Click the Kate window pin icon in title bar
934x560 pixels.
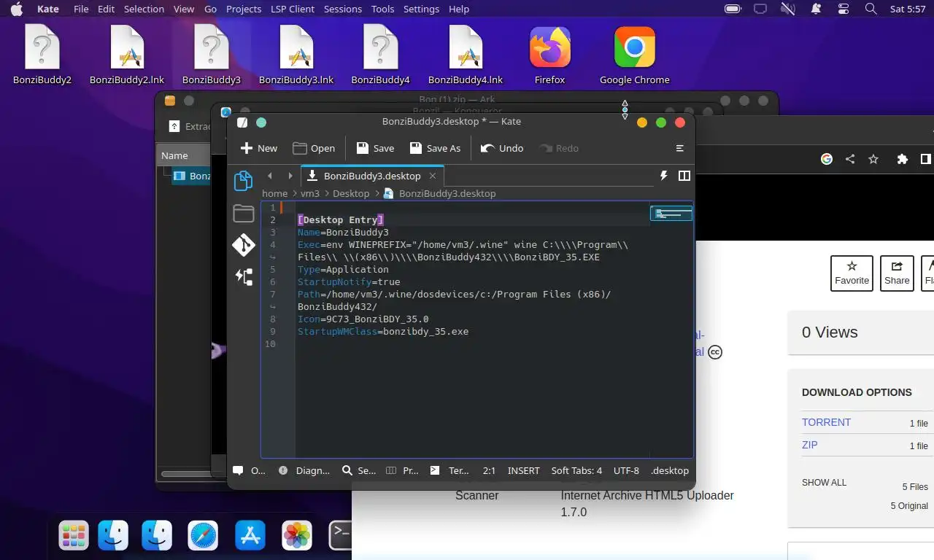tap(261, 122)
